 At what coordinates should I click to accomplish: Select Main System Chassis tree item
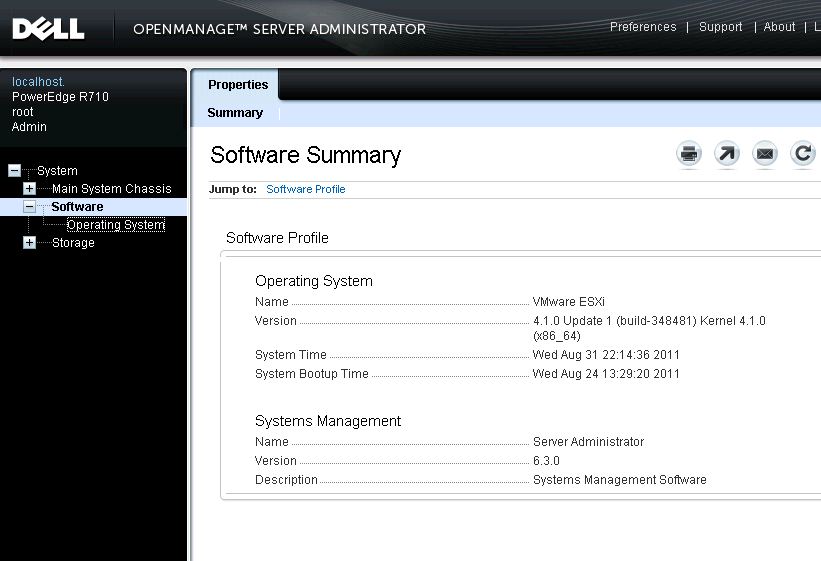[x=112, y=189]
